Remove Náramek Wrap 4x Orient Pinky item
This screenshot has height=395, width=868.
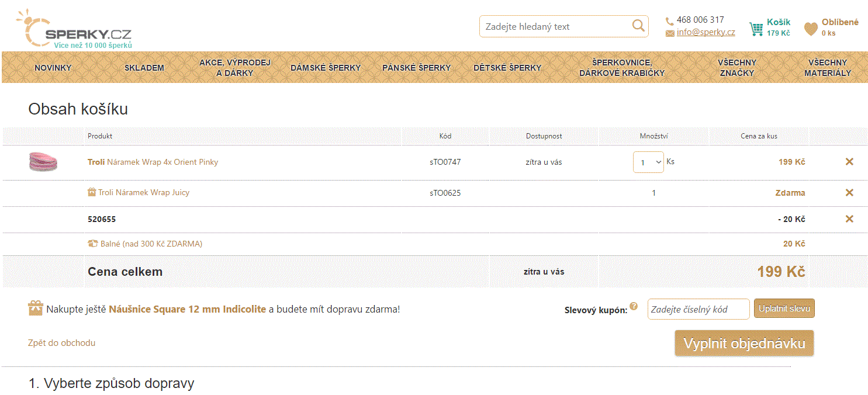[x=849, y=162]
